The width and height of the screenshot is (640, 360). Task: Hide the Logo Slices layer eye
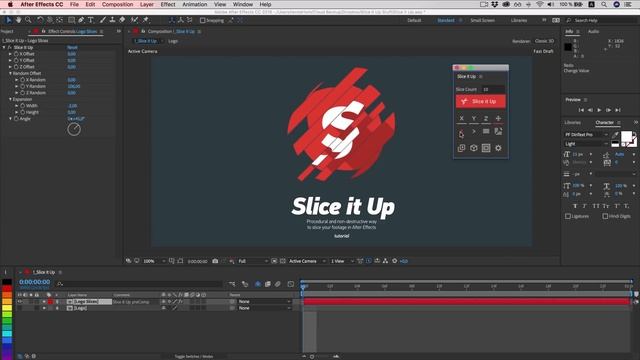19,302
